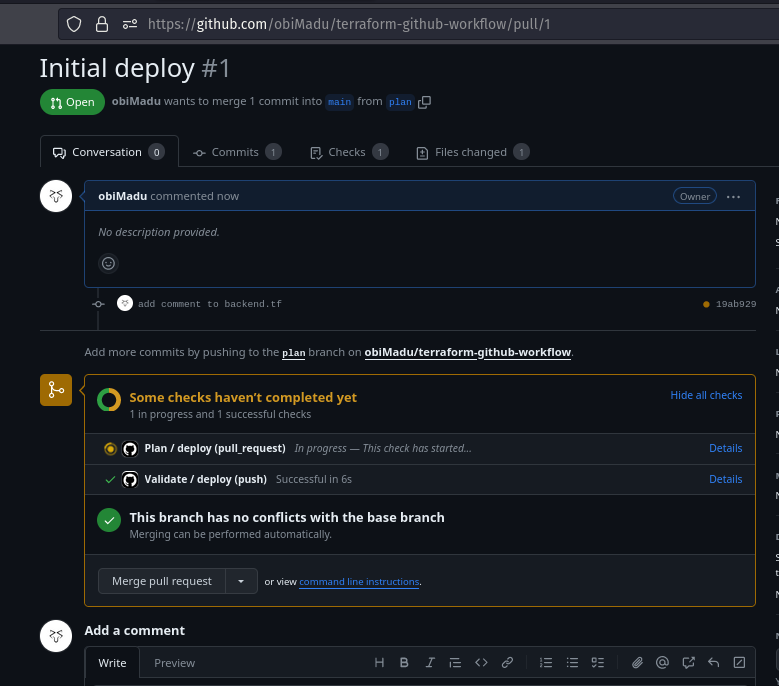Screen dimensions: 779x686
Task: Open the plan head branch link
Action: [x=400, y=102]
